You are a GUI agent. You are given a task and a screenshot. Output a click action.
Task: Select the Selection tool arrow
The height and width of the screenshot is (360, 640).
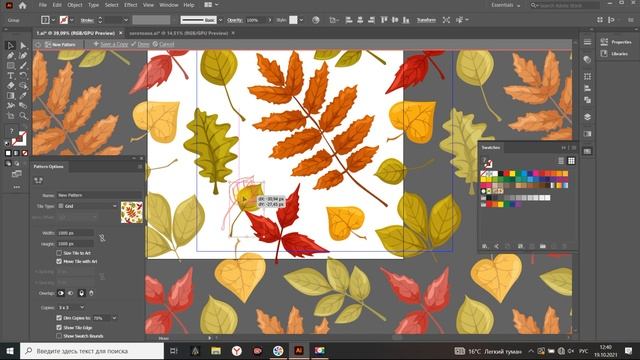(x=11, y=46)
